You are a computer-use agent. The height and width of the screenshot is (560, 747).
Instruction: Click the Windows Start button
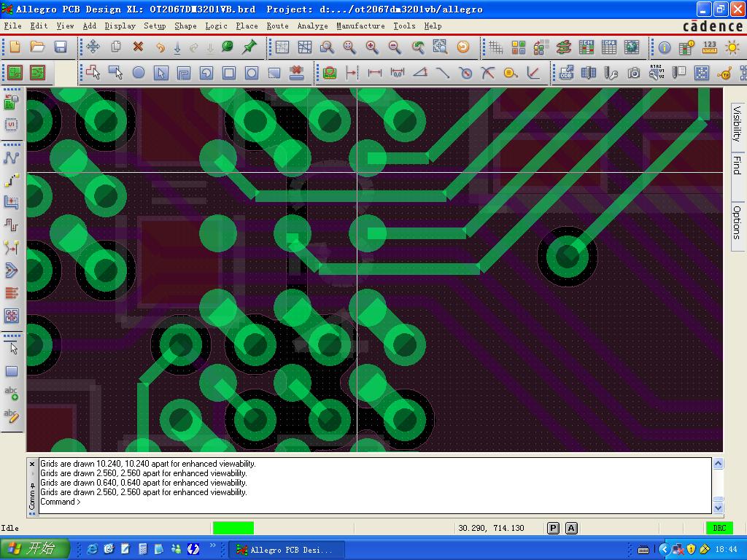[35, 548]
